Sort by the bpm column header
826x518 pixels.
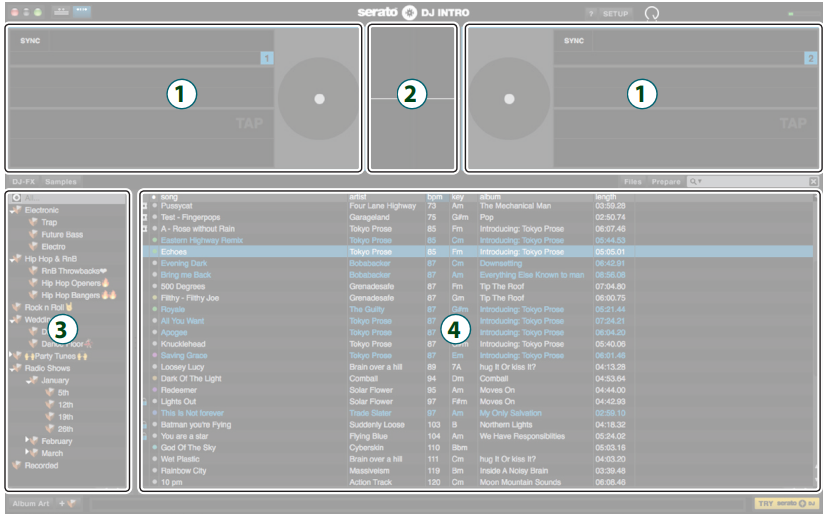coord(437,197)
